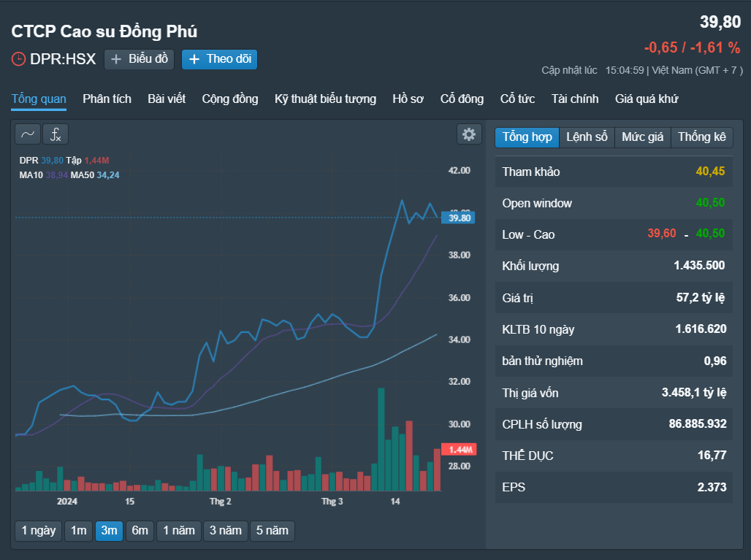This screenshot has width=751, height=560.
Task: Select the 3m chart range
Action: click(x=109, y=531)
